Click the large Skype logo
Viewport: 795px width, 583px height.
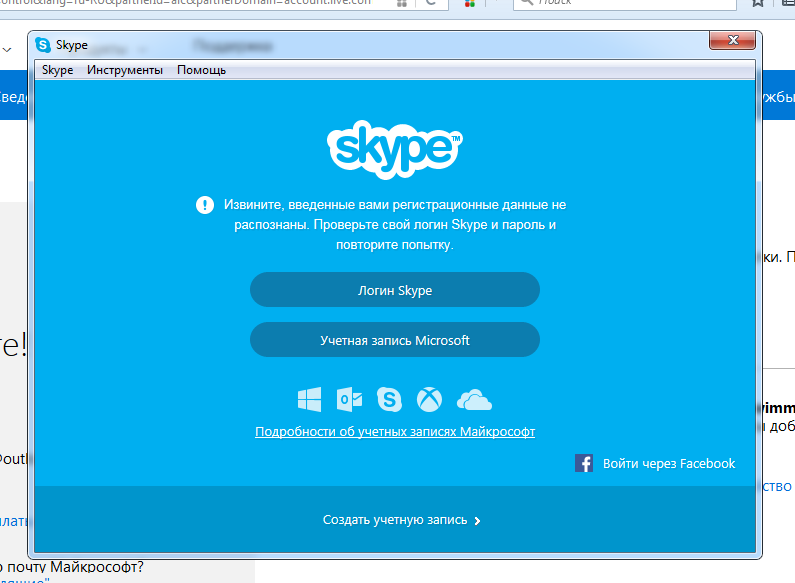[x=394, y=149]
